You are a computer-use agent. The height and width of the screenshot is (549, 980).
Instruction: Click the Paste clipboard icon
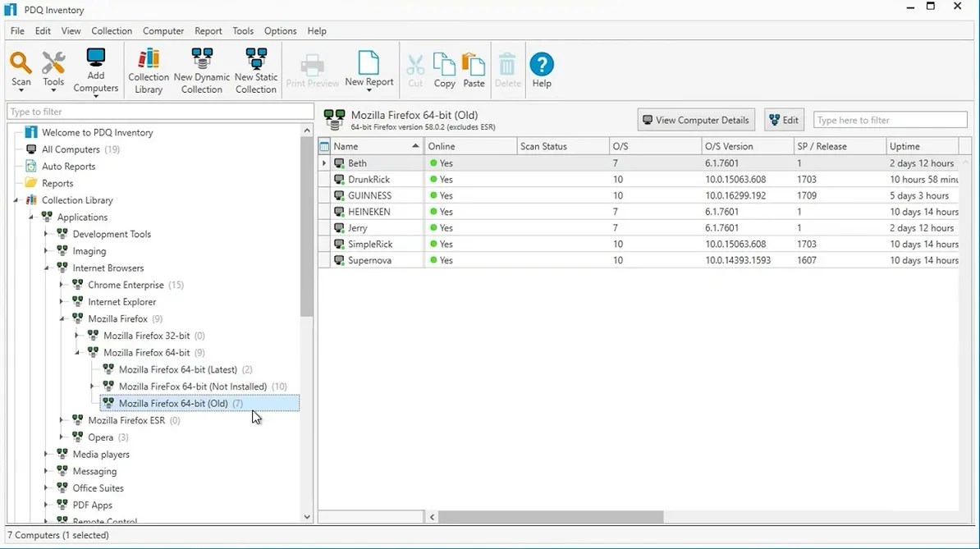tap(474, 63)
